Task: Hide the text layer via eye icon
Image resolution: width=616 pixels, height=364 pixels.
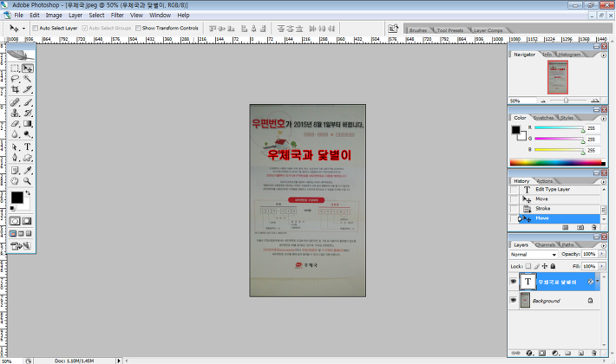Action: point(513,282)
